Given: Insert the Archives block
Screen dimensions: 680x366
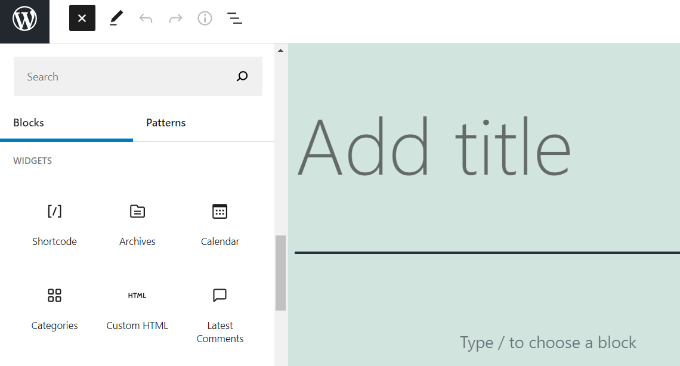Looking at the screenshot, I should point(137,224).
